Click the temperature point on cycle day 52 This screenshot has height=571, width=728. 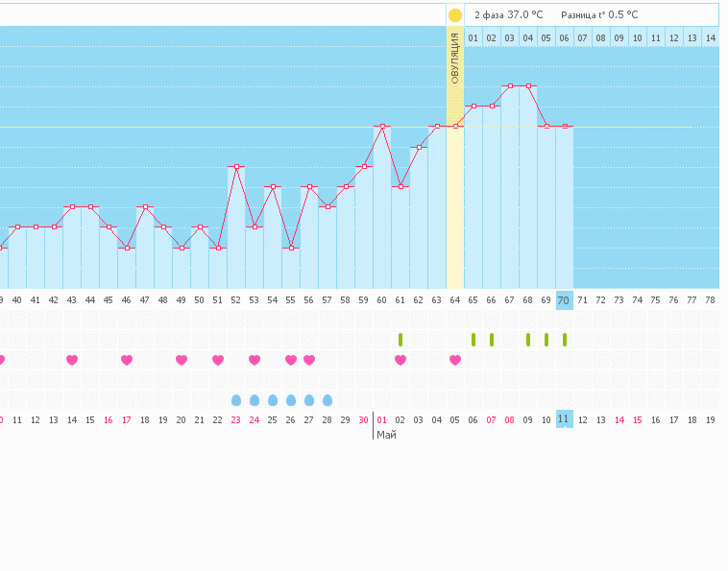(x=236, y=167)
